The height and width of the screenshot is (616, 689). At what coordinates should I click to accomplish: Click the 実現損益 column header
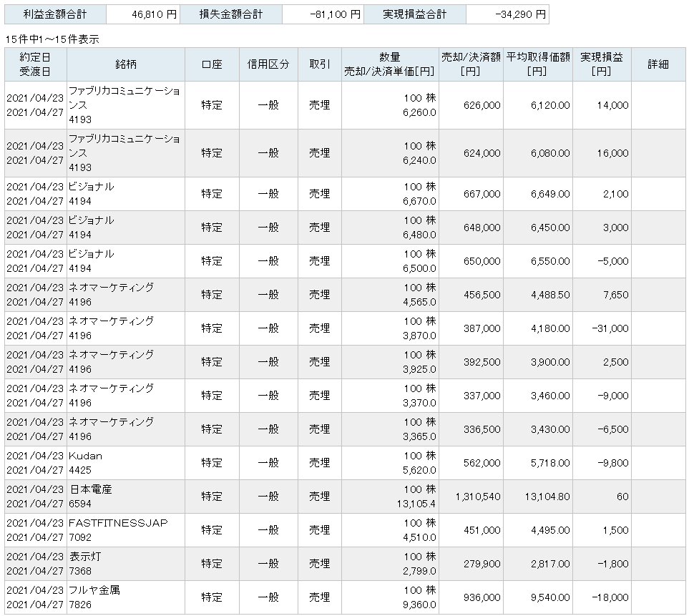coord(602,64)
